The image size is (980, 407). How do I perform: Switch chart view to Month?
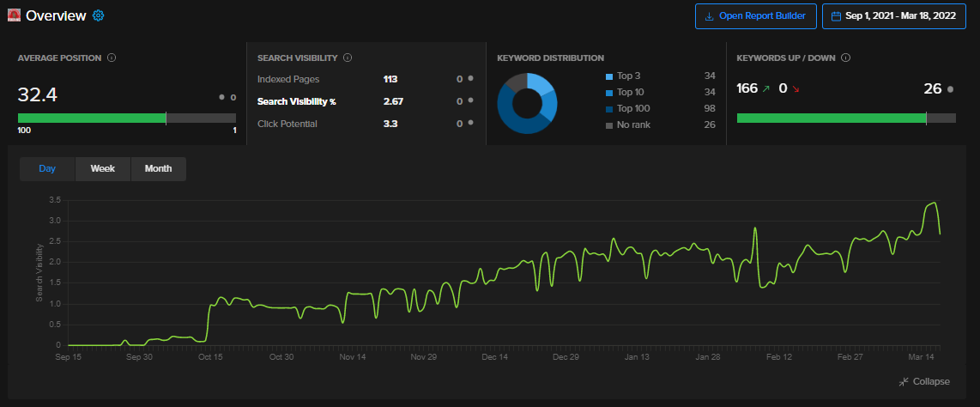point(158,169)
